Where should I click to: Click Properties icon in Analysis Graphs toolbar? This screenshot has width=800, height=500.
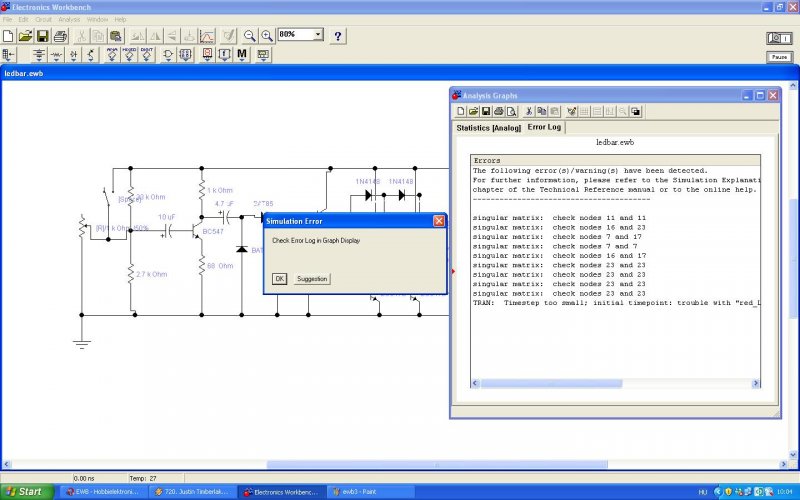pos(571,111)
